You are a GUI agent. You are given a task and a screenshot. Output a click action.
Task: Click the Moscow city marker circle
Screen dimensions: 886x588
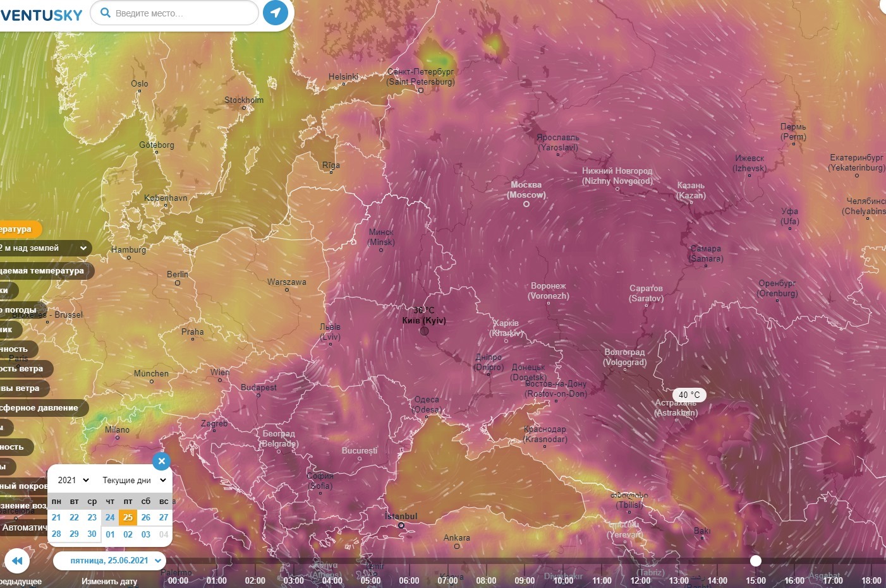526,203
